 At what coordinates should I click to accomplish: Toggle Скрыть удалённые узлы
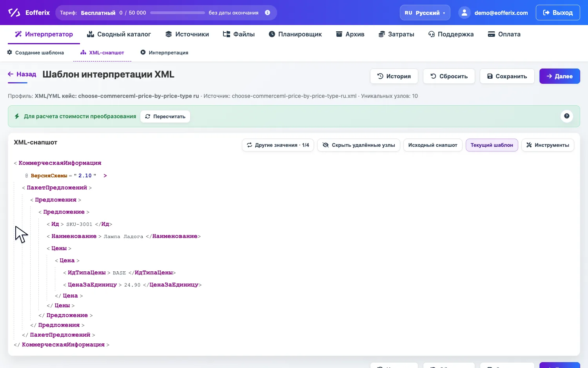pos(359,145)
